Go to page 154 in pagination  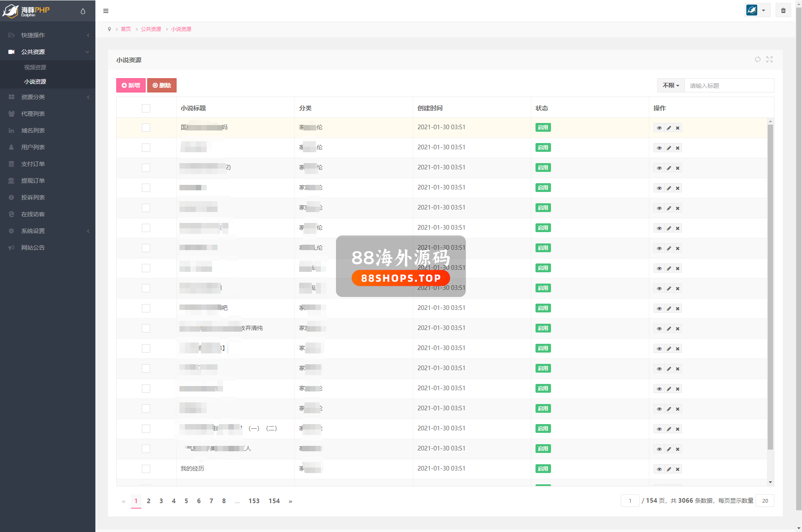tap(274, 501)
